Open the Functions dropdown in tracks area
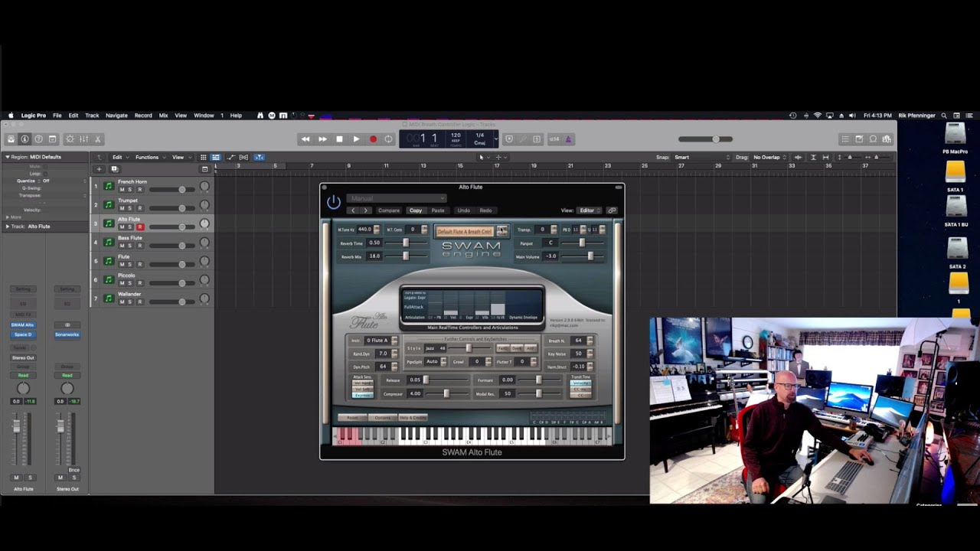980x551 pixels. [x=149, y=157]
